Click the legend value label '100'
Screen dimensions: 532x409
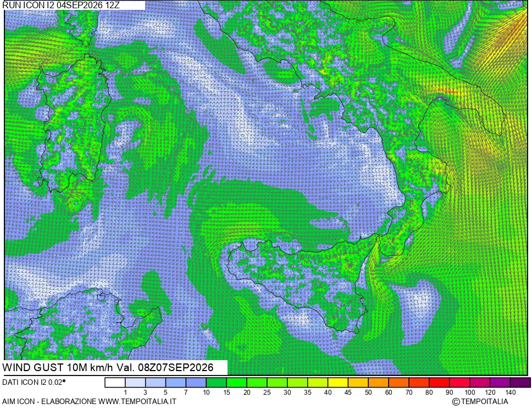[x=469, y=393]
